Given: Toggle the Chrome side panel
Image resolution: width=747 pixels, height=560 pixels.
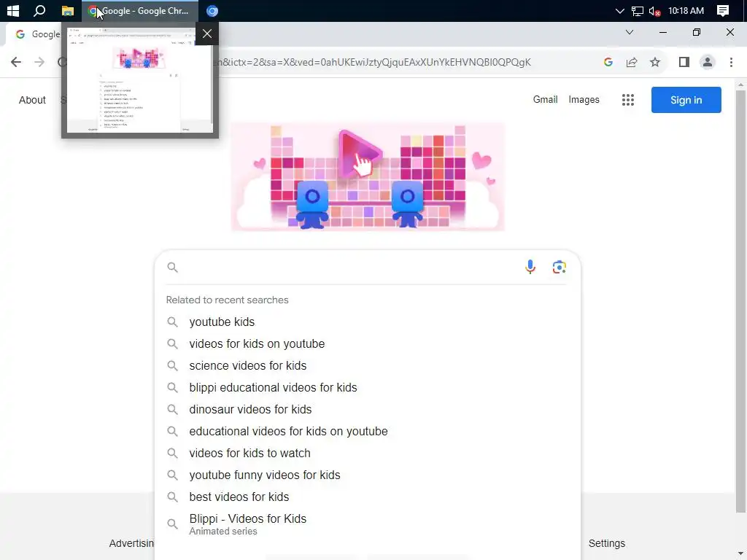Looking at the screenshot, I should [684, 62].
